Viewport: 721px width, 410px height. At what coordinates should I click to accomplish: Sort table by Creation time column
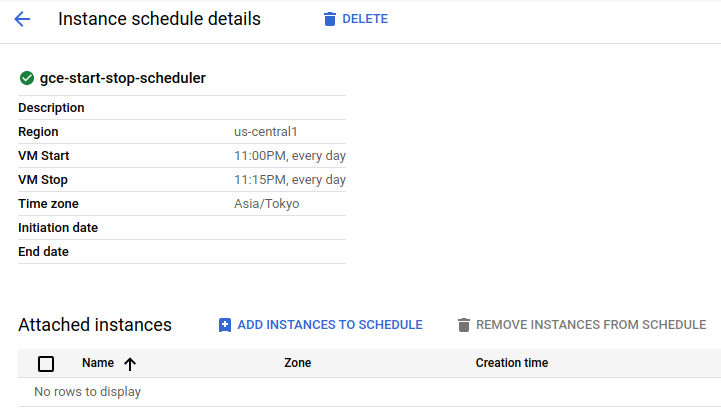512,363
